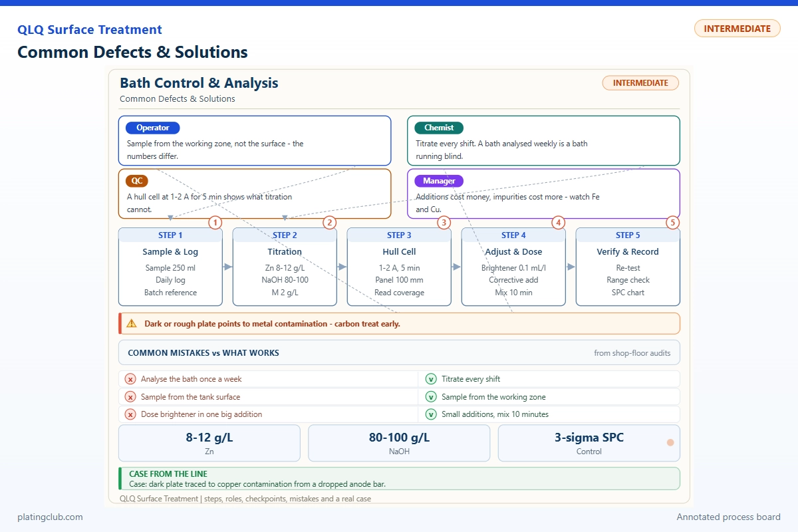Click the orange dot on 3-sigma SPC card
This screenshot has height=532, width=798.
[x=670, y=442]
